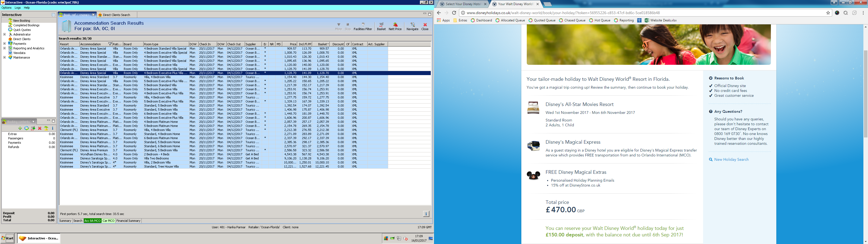This screenshot has height=244, width=868.
Task: Switch to the Direct Clients Search tab
Action: click(x=116, y=15)
